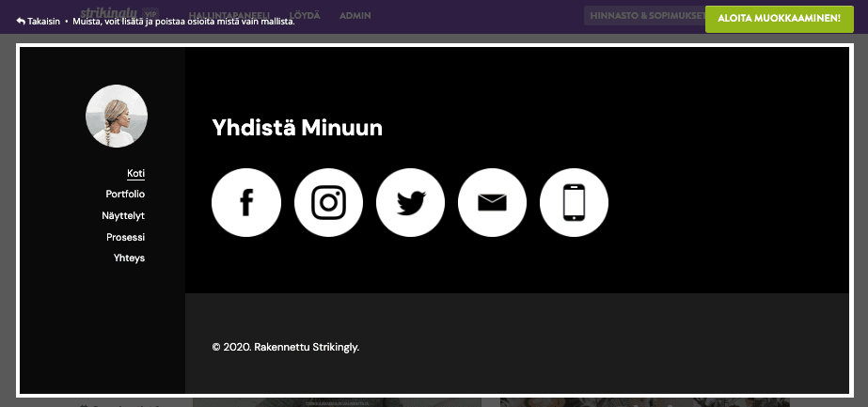Open the Twitter bird icon
This screenshot has width=868, height=407.
click(410, 202)
